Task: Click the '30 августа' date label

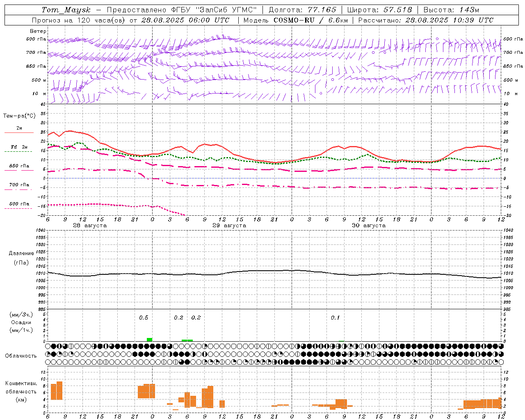Action: [x=369, y=226]
